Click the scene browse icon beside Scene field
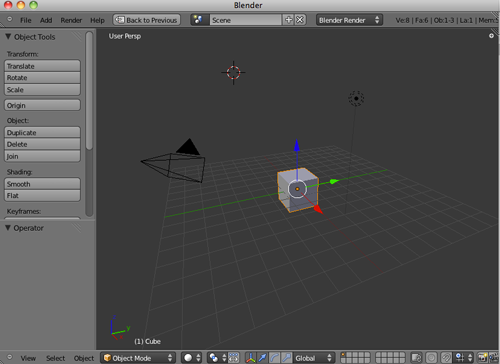 point(199,20)
